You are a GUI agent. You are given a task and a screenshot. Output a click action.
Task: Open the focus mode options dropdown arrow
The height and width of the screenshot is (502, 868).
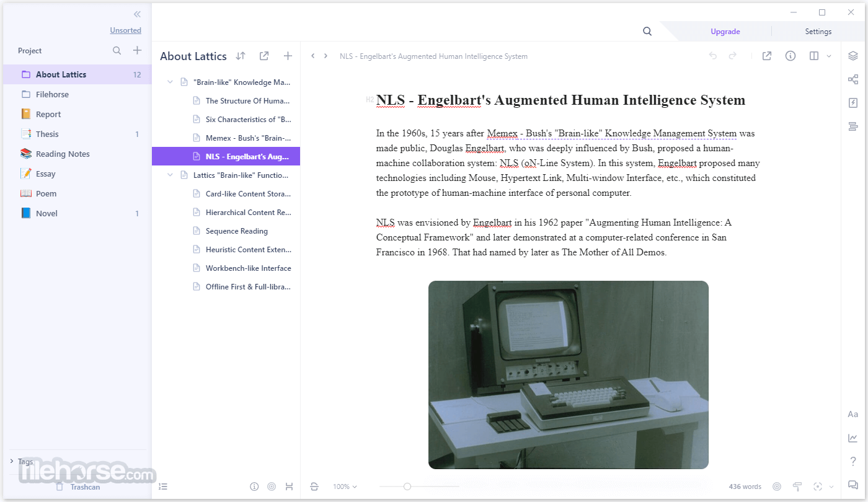(x=831, y=487)
